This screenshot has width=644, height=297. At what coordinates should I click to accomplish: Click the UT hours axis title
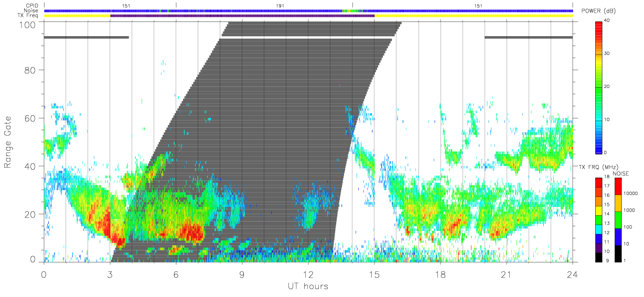point(307,286)
